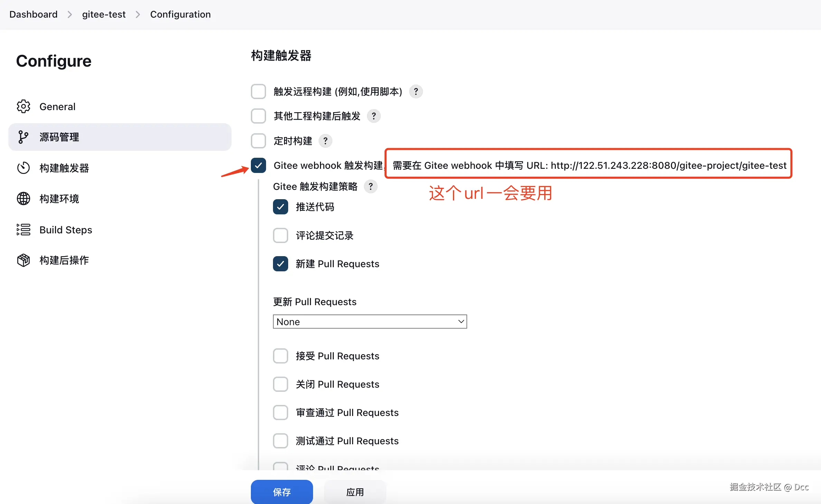Image resolution: width=821 pixels, height=504 pixels.
Task: Click the Build Steps list icon
Action: point(23,230)
